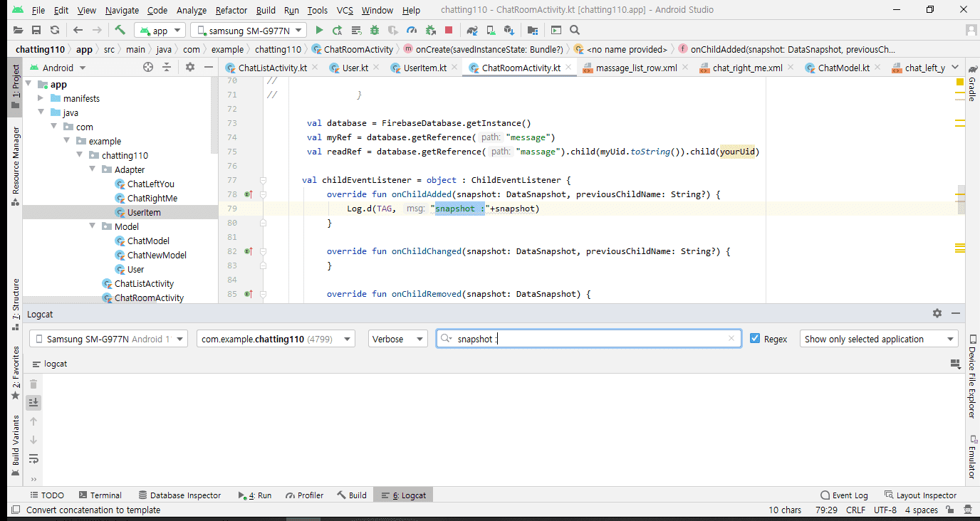
Task: Click the Search Everywhere magnifier icon
Action: (x=575, y=31)
